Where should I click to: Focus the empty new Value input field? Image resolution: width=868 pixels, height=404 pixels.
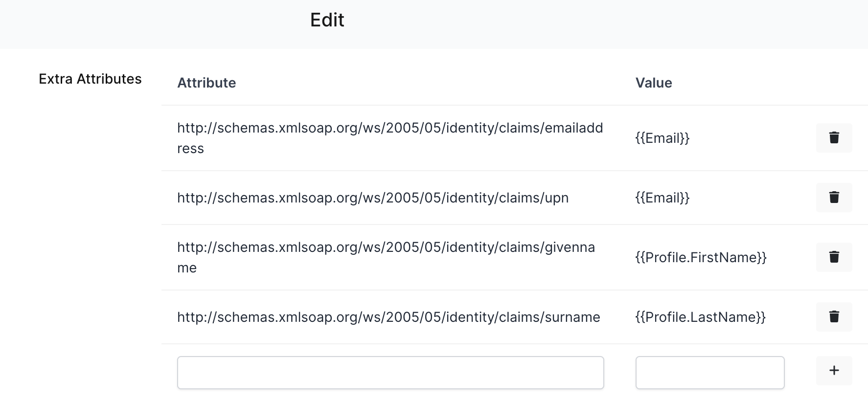tap(709, 373)
